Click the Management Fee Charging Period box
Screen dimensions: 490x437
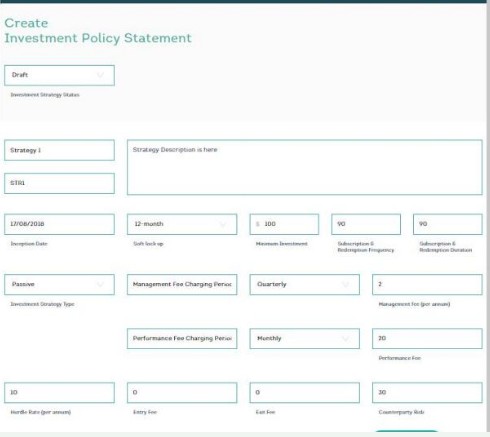point(182,285)
